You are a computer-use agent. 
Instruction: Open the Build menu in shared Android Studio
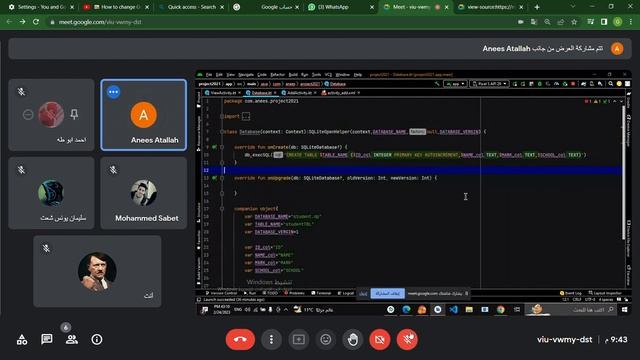click(x=293, y=75)
